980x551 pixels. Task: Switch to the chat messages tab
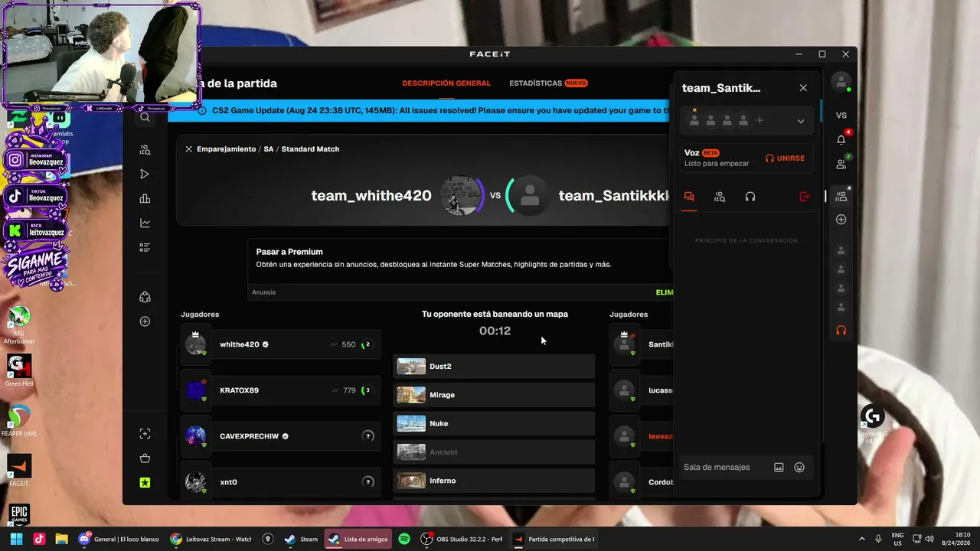point(689,197)
